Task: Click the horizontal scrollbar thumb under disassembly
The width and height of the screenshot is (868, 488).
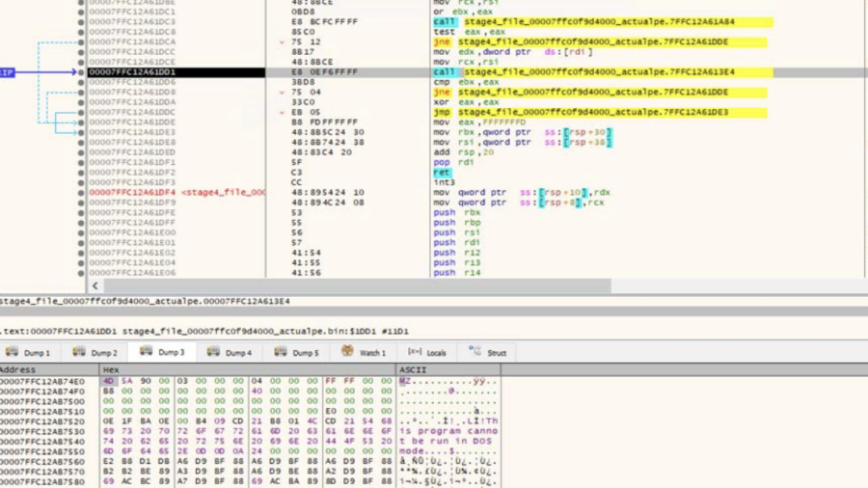Action: (x=357, y=286)
